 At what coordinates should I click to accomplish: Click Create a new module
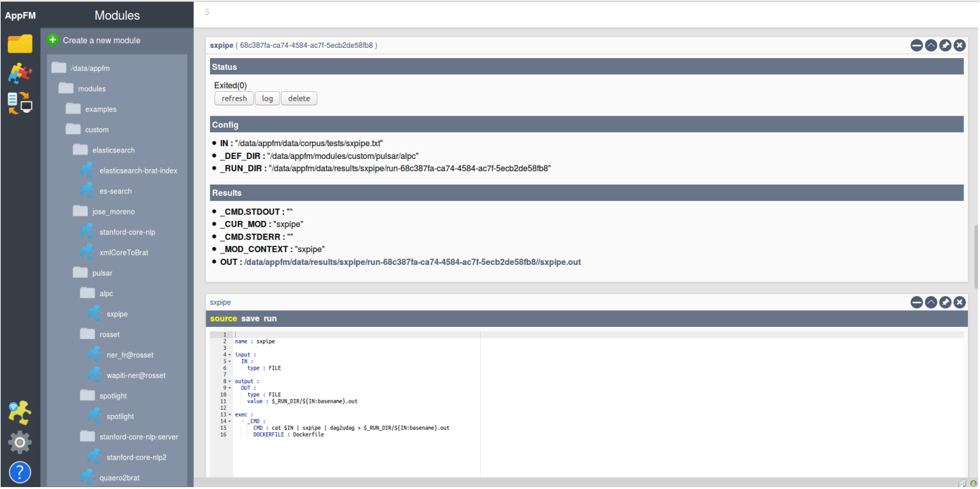[x=102, y=40]
